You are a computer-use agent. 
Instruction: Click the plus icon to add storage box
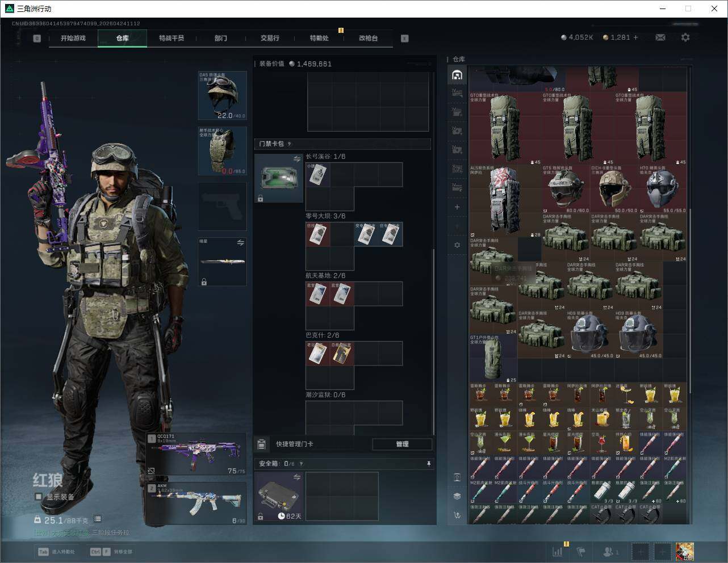[457, 207]
